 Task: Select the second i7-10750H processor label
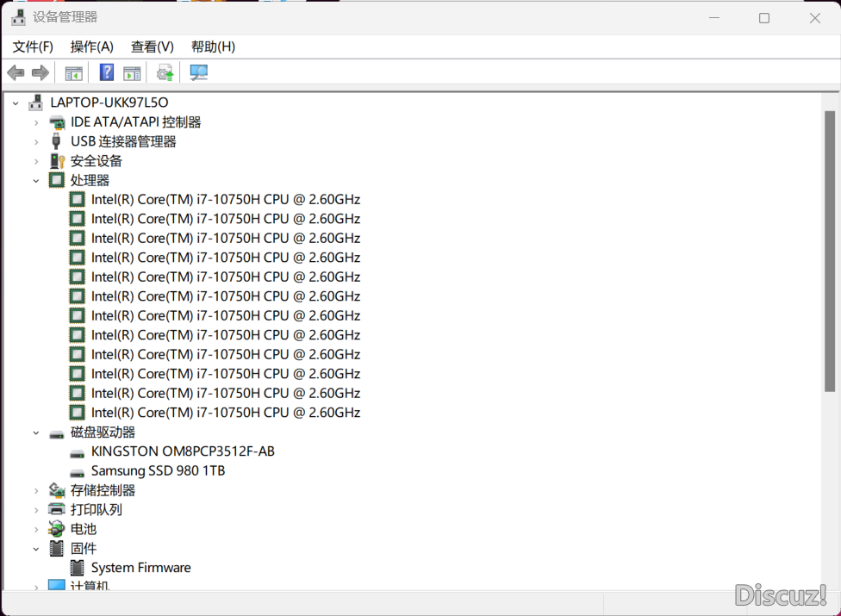click(226, 219)
